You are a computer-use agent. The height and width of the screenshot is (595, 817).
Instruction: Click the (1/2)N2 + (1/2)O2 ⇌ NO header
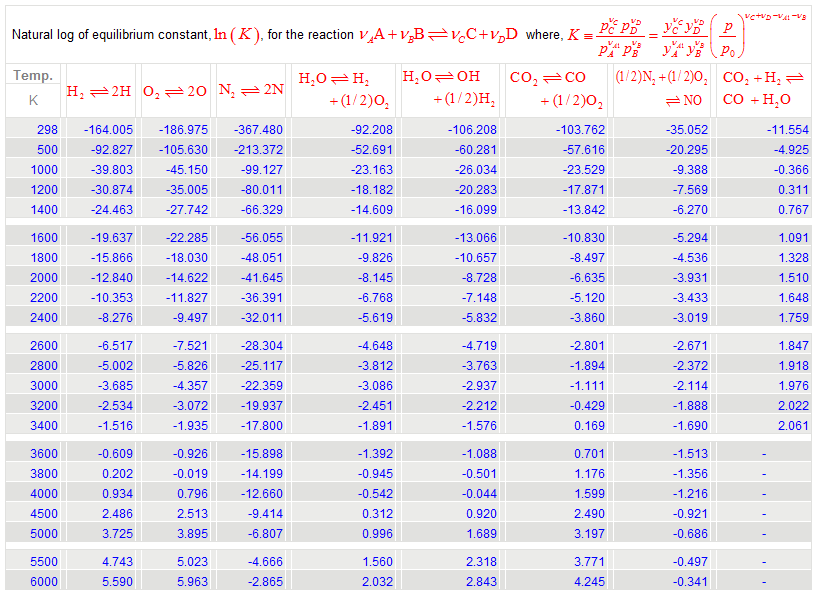point(662,88)
